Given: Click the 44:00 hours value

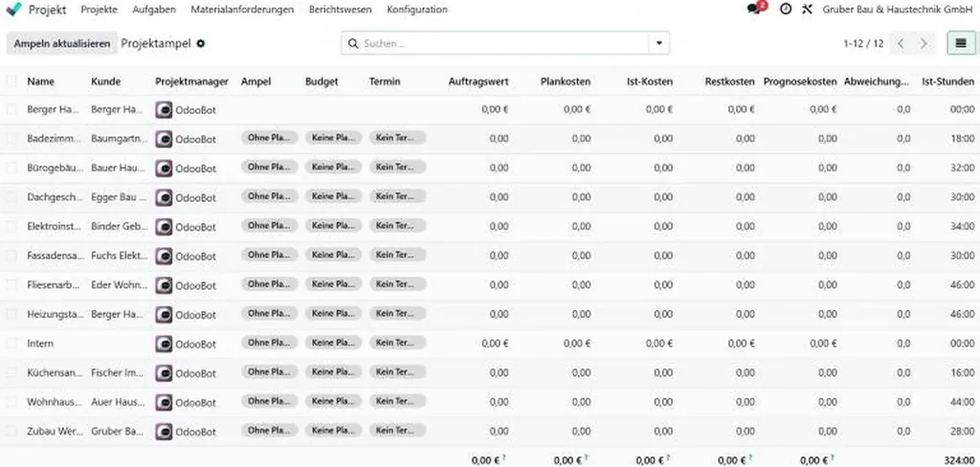Looking at the screenshot, I should click(962, 403).
